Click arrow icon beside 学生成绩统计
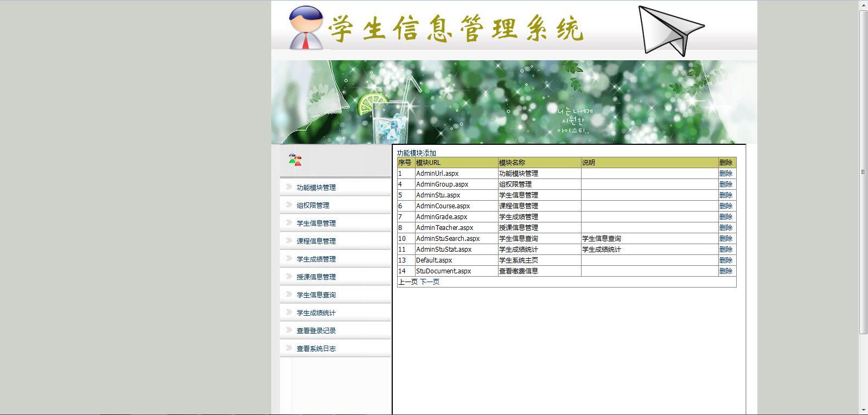868x415 pixels. tap(289, 312)
